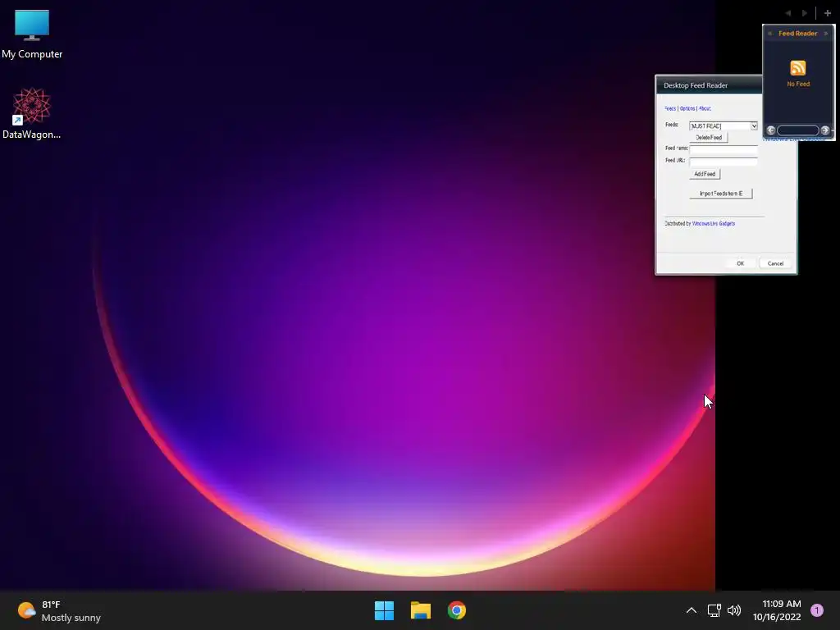Screen dimensions: 840x630
Task: Launch Google Chrome from the taskbar
Action: click(456, 610)
